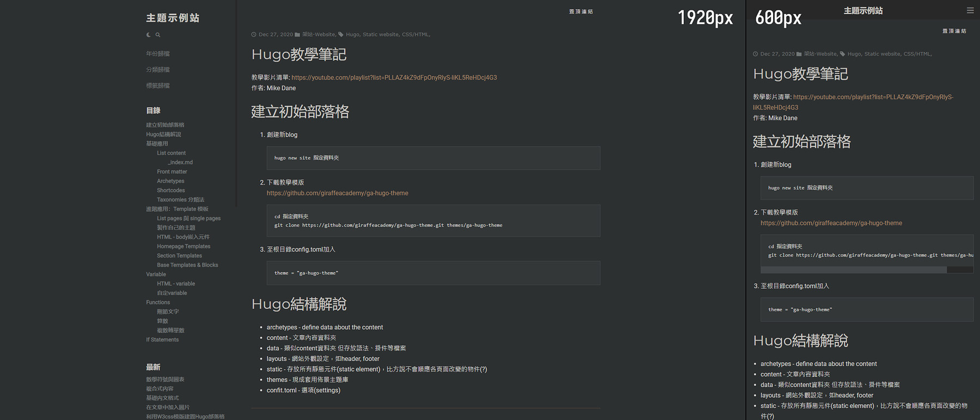
Task: Jump to List content in table of contents
Action: tap(171, 153)
